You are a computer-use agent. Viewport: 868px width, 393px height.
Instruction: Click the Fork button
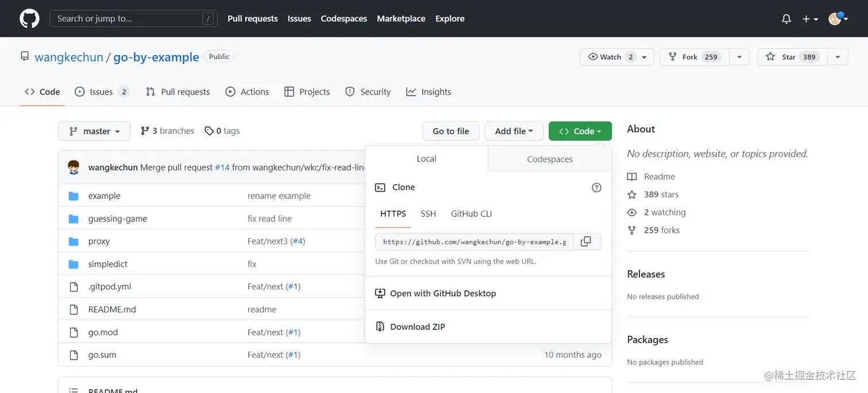tap(695, 57)
